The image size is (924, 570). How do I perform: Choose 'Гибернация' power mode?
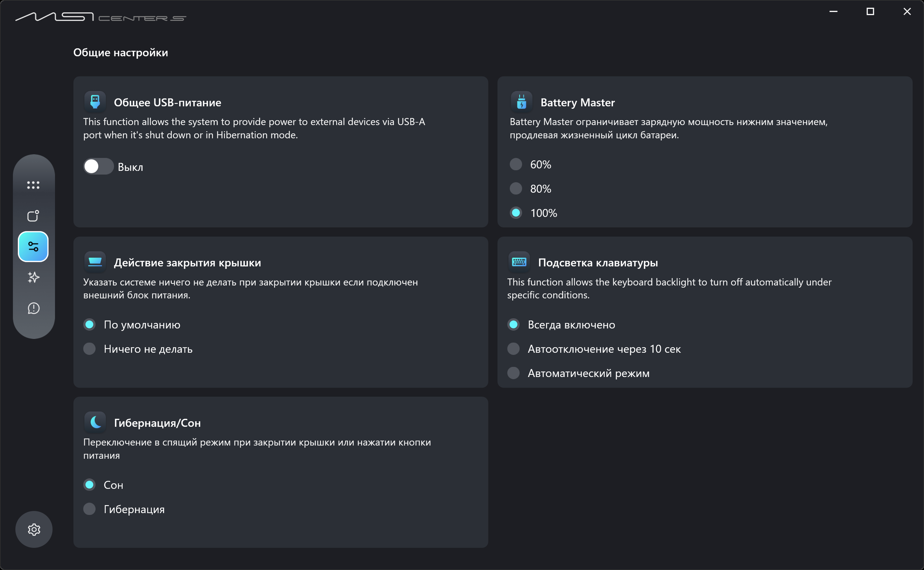[x=89, y=509]
